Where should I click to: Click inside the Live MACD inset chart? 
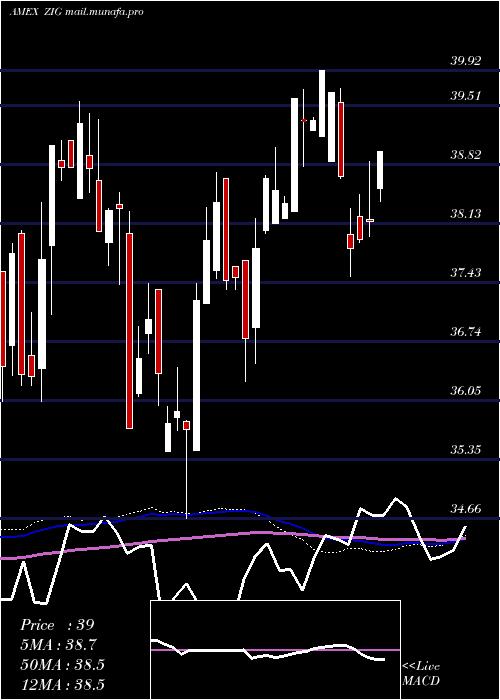click(x=275, y=650)
